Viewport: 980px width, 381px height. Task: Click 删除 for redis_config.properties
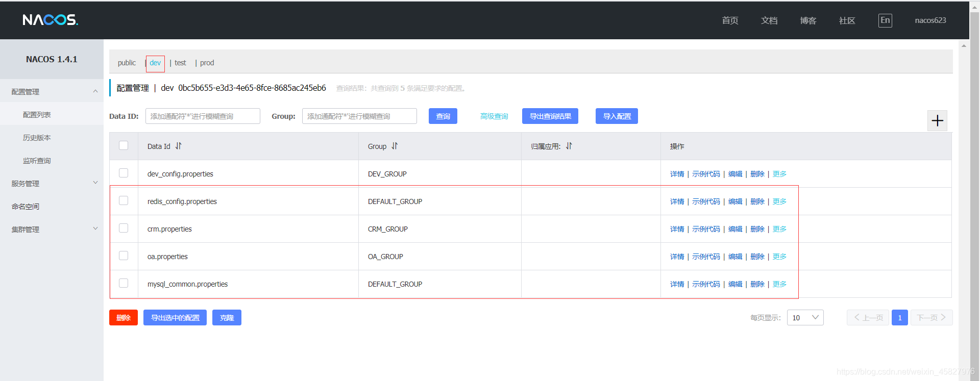pyautogui.click(x=757, y=201)
